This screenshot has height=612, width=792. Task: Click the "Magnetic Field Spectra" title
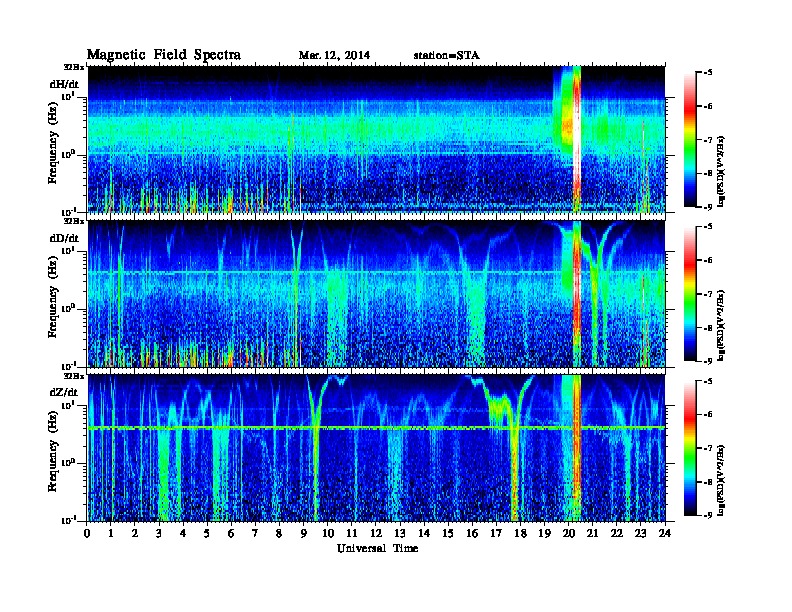[163, 55]
